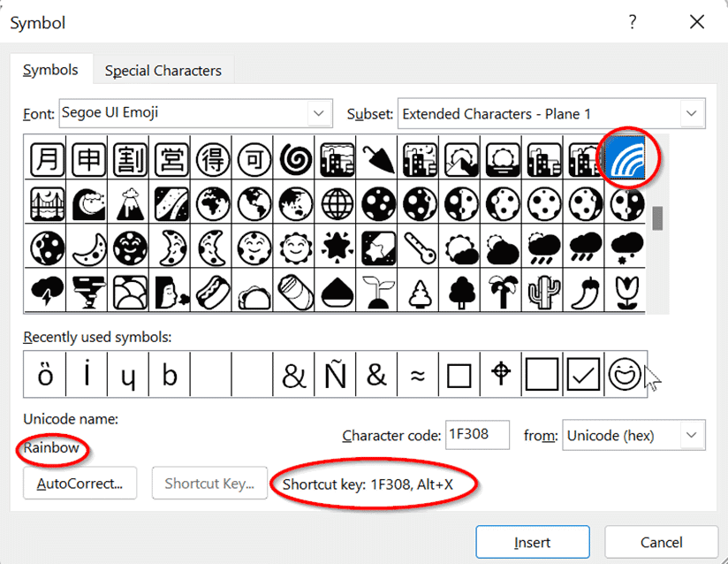Screen dimensions: 728x564
Task: Pick the hot dog symbol
Action: 209,290
